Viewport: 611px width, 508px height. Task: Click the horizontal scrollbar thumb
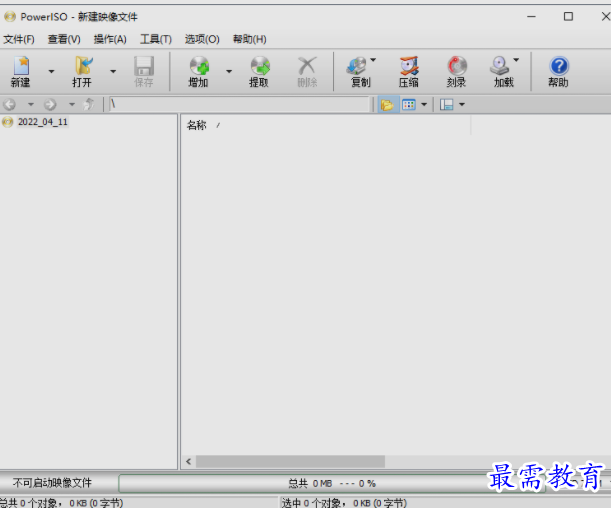(290, 462)
